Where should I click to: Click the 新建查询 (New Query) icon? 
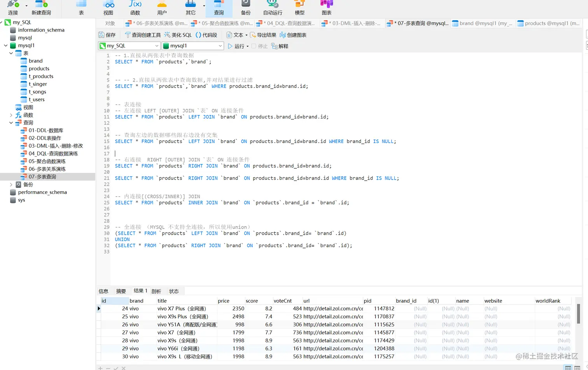41,8
